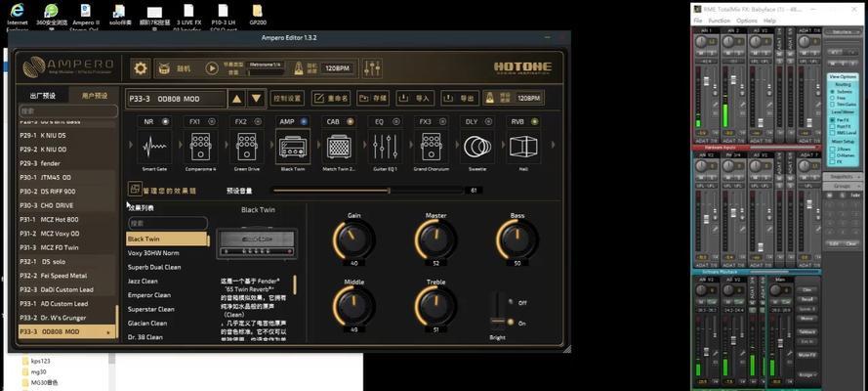The height and width of the screenshot is (391, 868).
Task: Open the TotalMix Options menu
Action: point(746,21)
